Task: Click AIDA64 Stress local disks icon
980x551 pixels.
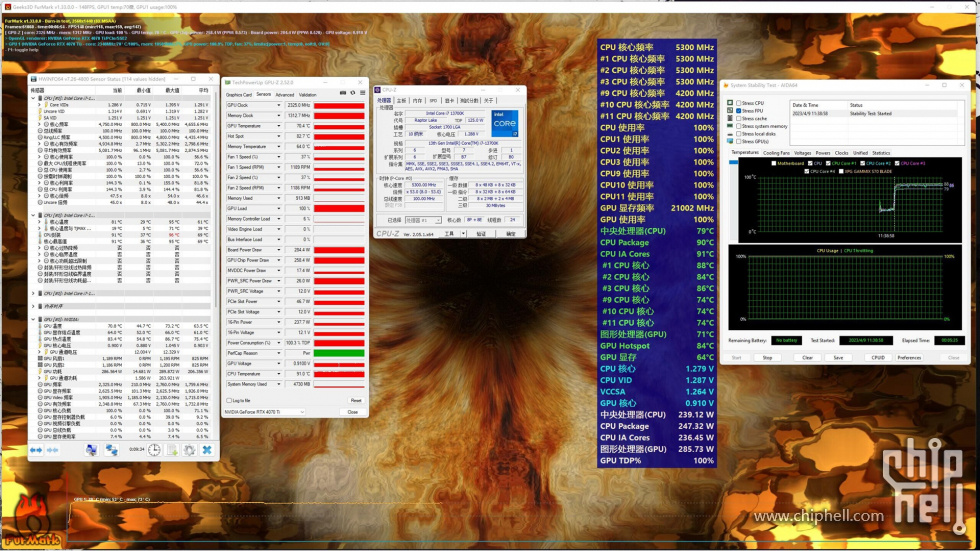Action: tap(730, 134)
